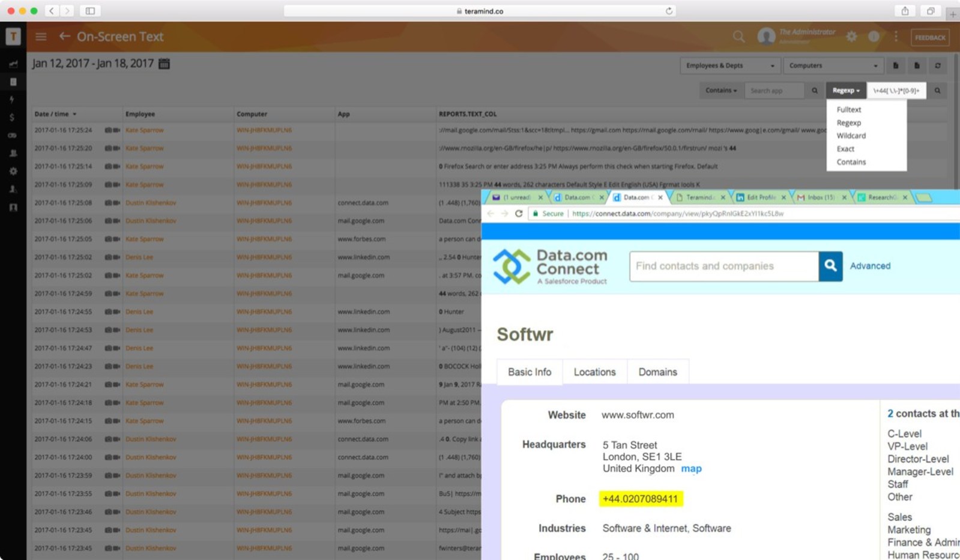Viewport: 960px width, 560px height.
Task: Sort by the Computer column header
Action: 252,114
